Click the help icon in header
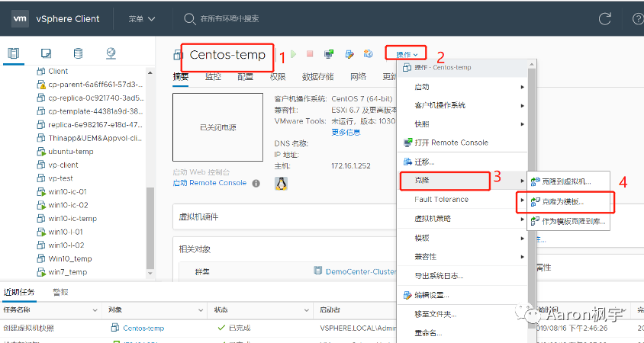 click(x=639, y=19)
